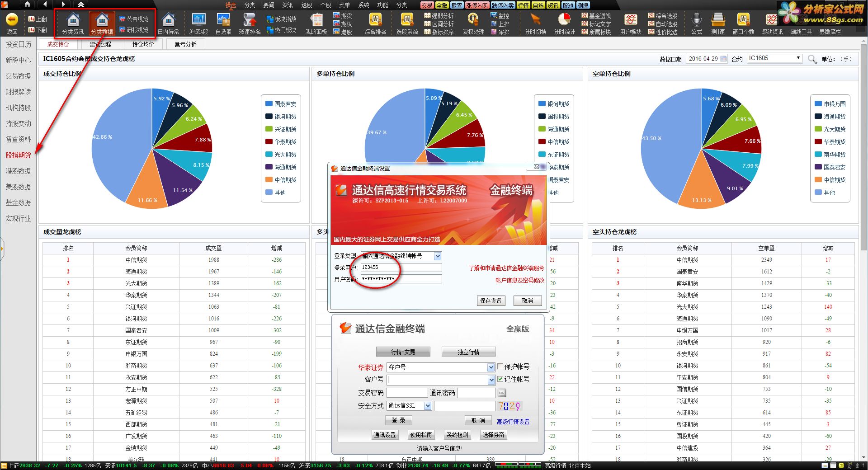The image size is (868, 470).
Task: Select 股指期货 in left sidebar
Action: 18,155
